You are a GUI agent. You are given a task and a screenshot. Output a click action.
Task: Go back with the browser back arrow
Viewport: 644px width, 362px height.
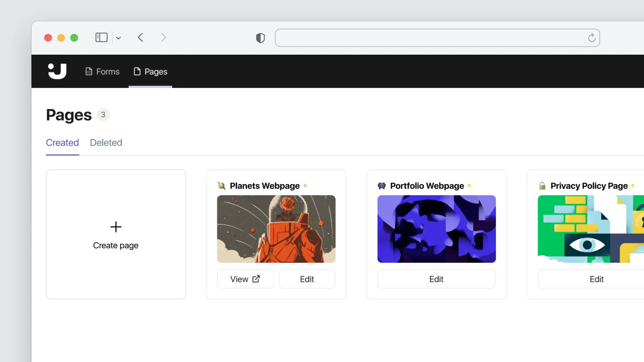(141, 38)
